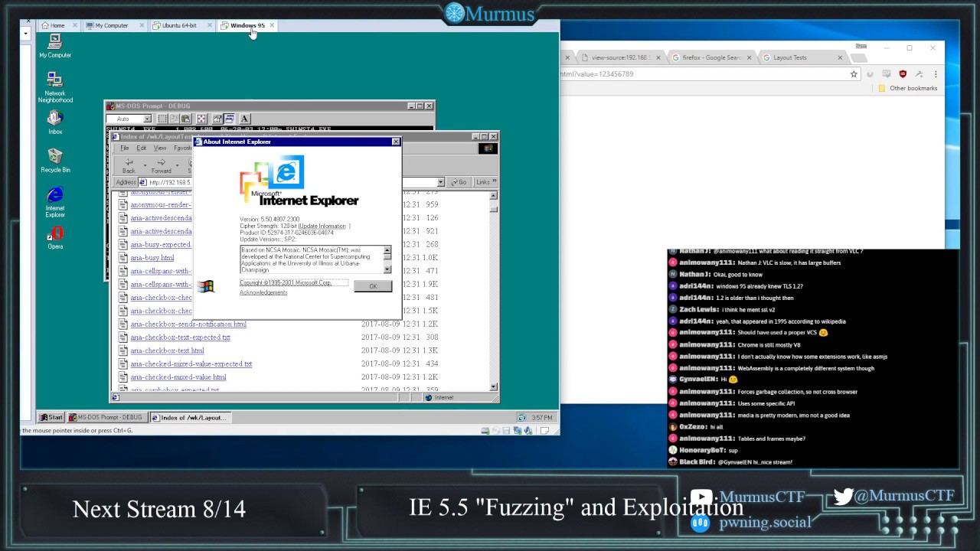Click the IE Back arrow button

[x=129, y=165]
